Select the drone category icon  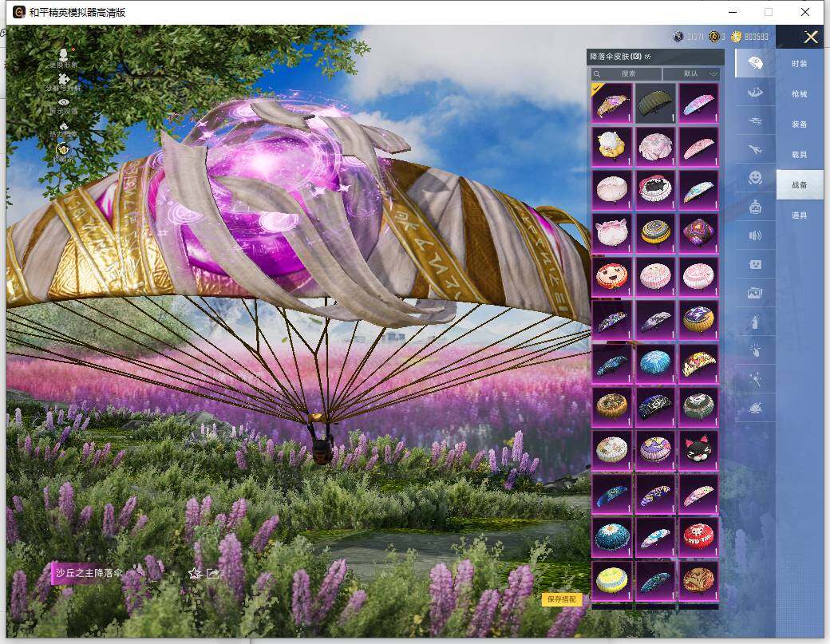755,121
